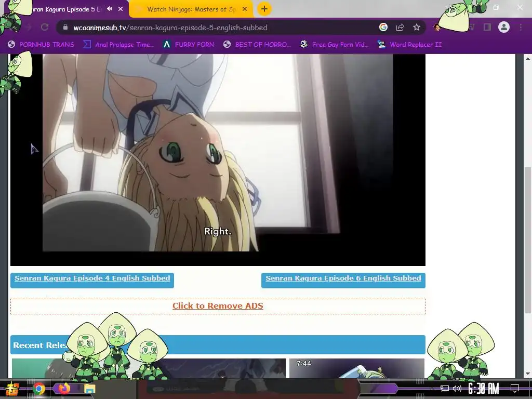Bookmark this page with the star
The width and height of the screenshot is (532, 399).
(417, 27)
